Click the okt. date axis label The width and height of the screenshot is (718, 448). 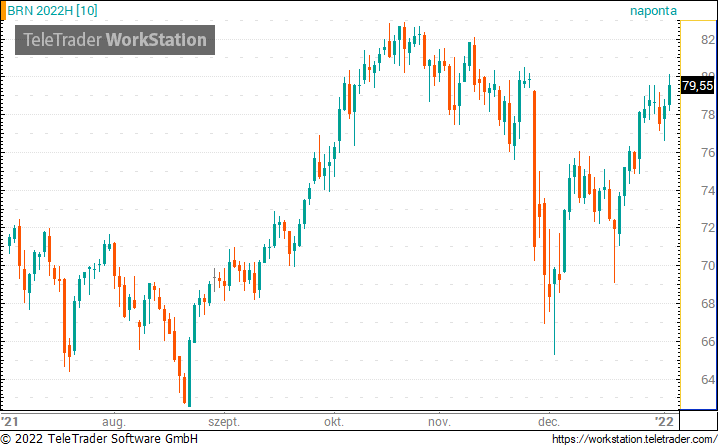[334, 422]
